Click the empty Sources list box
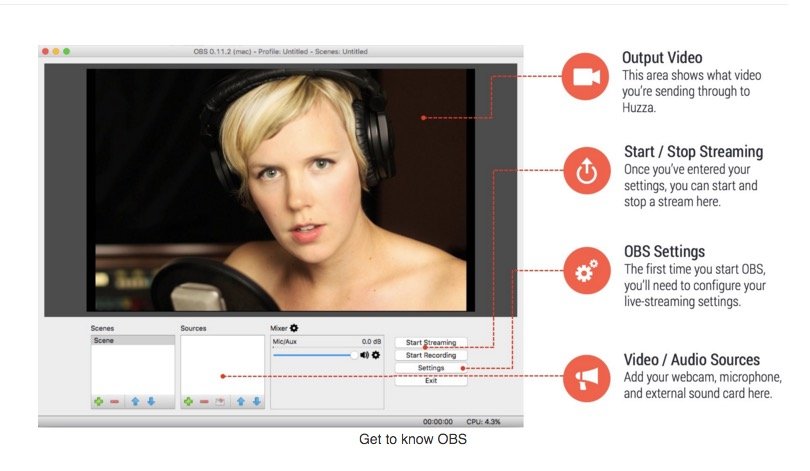The height and width of the screenshot is (471, 810). coord(222,365)
